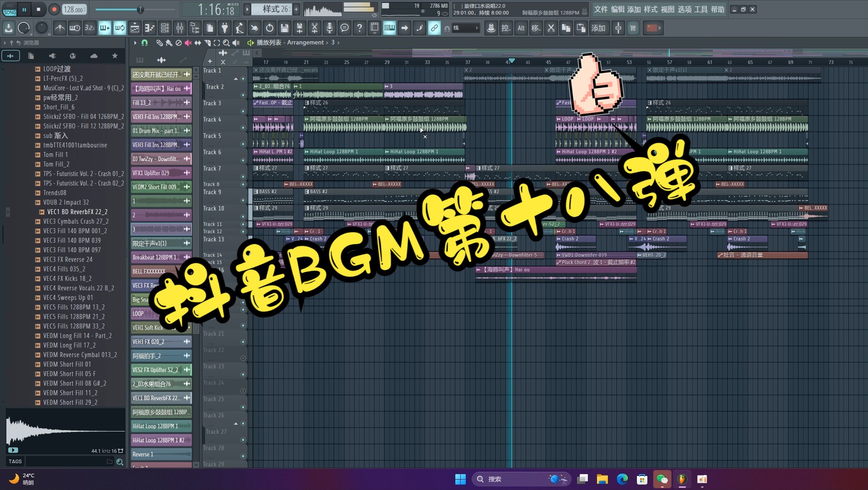The height and width of the screenshot is (490, 868).
Task: Open the 视图 menu
Action: point(667,10)
